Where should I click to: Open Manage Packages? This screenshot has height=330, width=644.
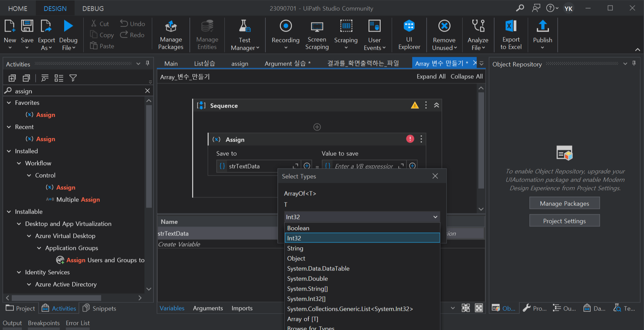coord(171,35)
